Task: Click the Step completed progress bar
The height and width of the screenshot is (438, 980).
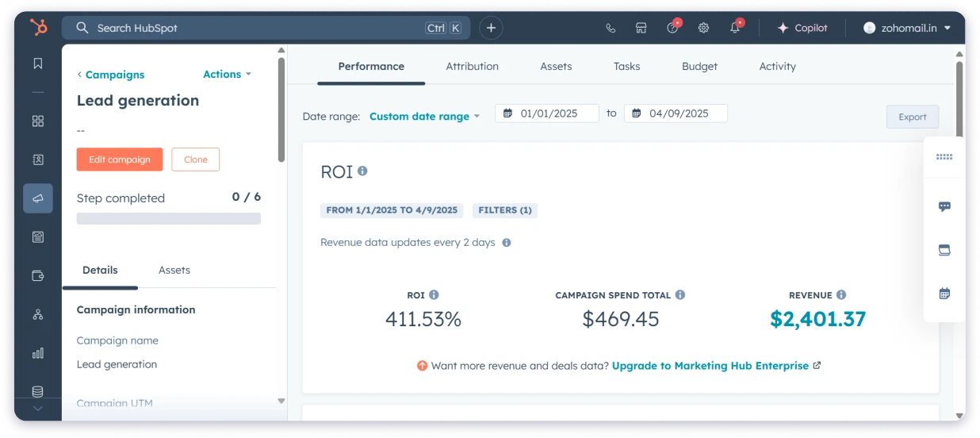Action: (x=169, y=218)
